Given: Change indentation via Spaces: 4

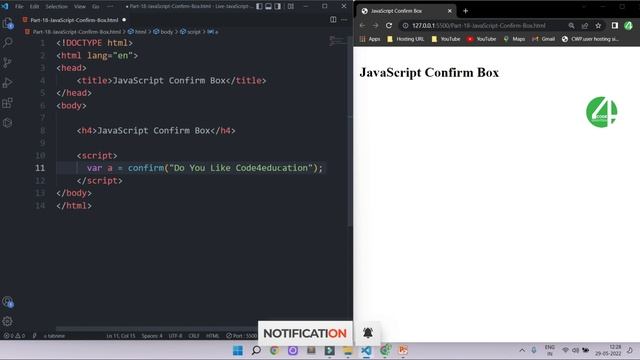Looking at the screenshot, I should pyautogui.click(x=152, y=336).
